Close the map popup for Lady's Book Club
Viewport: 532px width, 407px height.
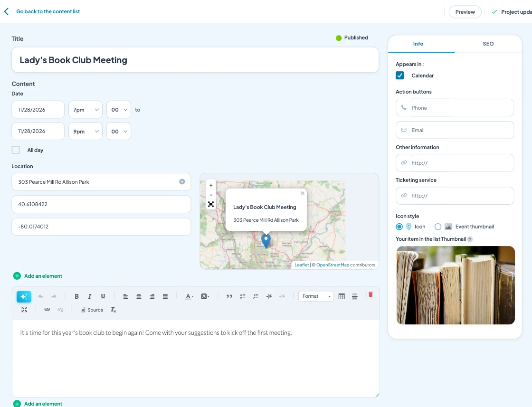point(302,193)
